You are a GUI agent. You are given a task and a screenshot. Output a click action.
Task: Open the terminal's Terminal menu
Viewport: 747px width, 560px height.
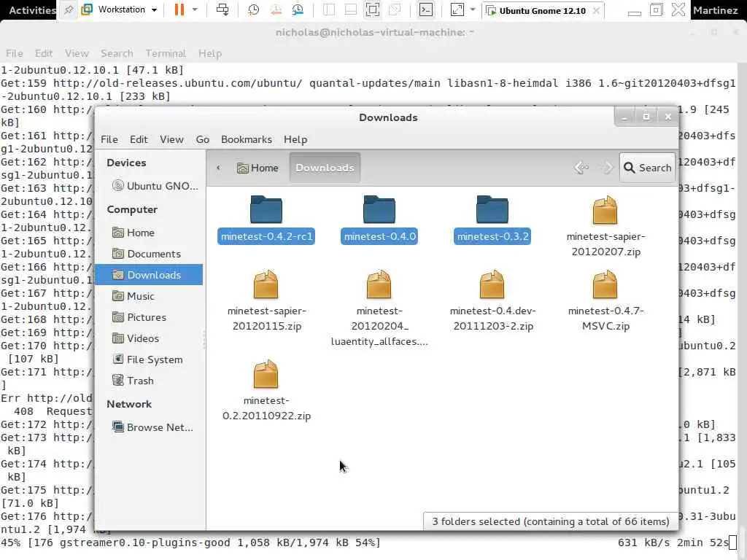166,53
